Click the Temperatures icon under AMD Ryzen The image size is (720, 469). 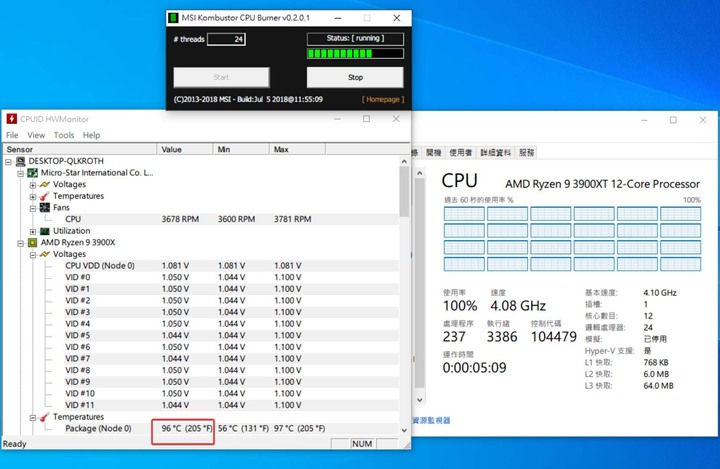(x=45, y=417)
